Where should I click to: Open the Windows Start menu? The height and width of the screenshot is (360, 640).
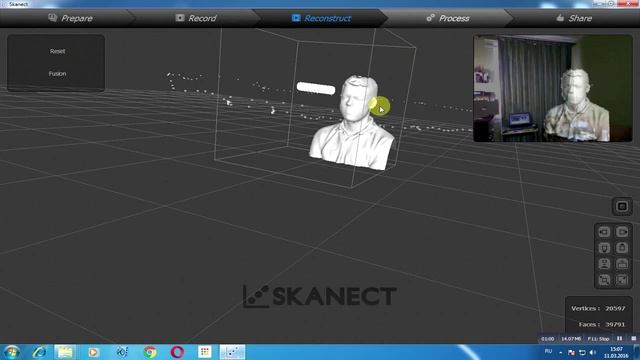tap(12, 352)
